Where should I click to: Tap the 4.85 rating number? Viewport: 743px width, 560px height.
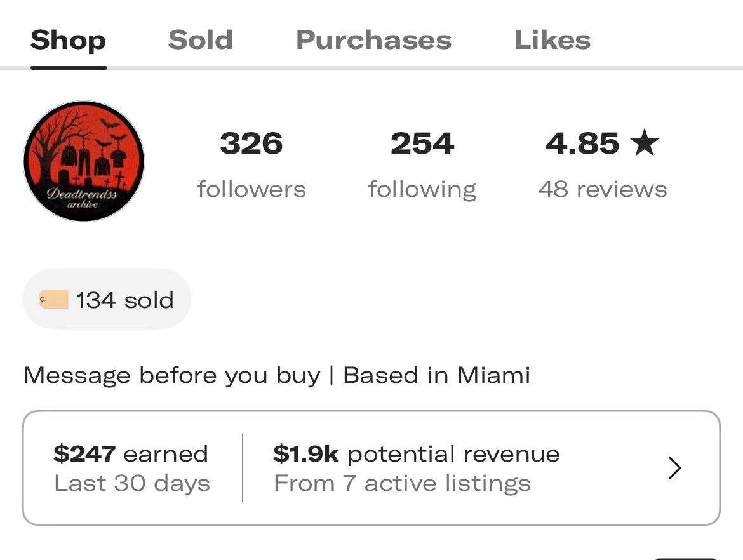(x=582, y=143)
